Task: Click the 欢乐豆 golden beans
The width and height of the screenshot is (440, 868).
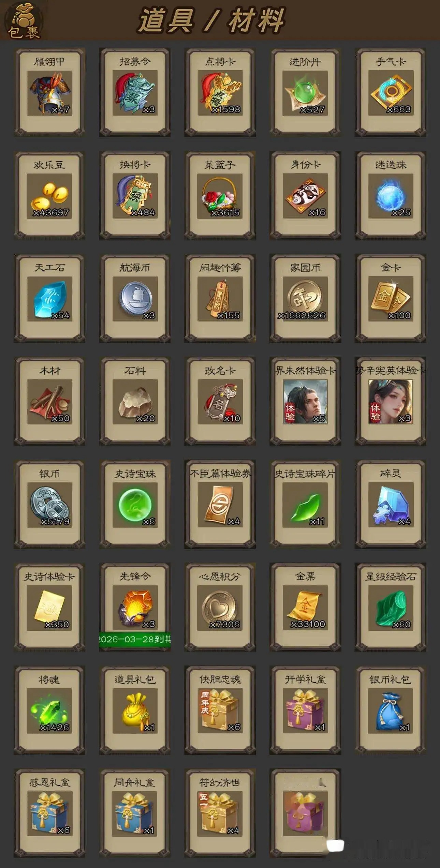Action: [x=49, y=195]
